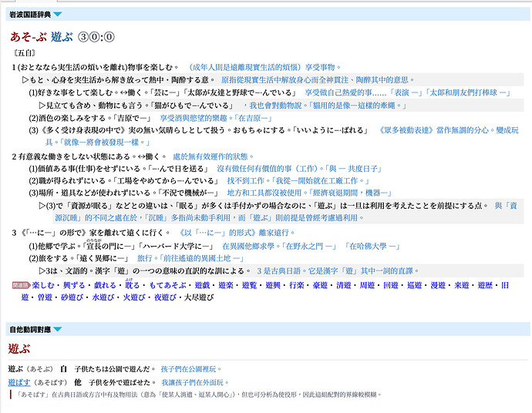532x413 pixels.
Task: Click the 自他動詞對應 section title
Action: 30,330
